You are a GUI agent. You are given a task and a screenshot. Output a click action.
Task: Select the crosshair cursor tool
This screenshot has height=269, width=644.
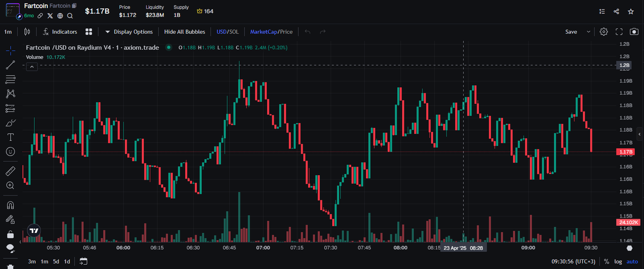click(10, 50)
